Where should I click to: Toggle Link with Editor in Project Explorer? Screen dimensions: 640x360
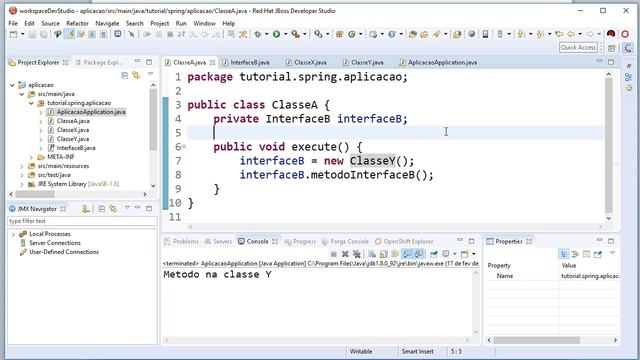(x=136, y=75)
